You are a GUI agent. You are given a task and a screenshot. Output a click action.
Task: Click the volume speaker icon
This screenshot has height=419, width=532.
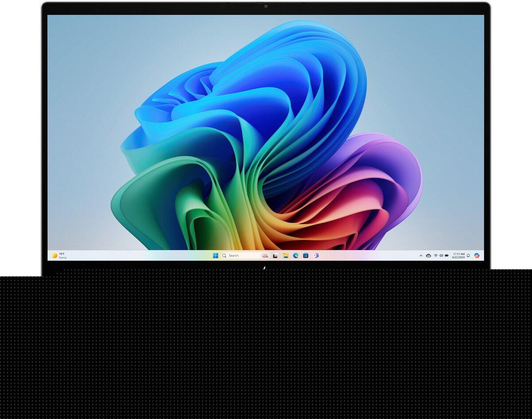(x=441, y=256)
